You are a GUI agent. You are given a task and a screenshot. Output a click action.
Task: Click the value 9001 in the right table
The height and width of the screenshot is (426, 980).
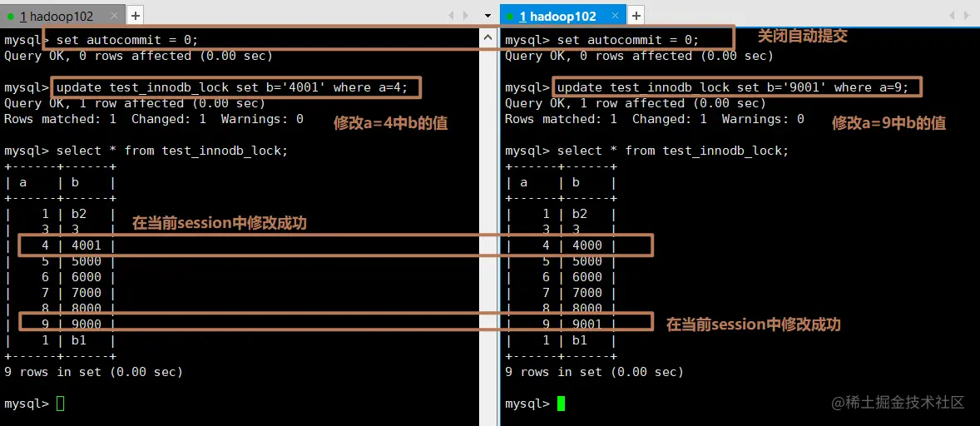point(587,324)
